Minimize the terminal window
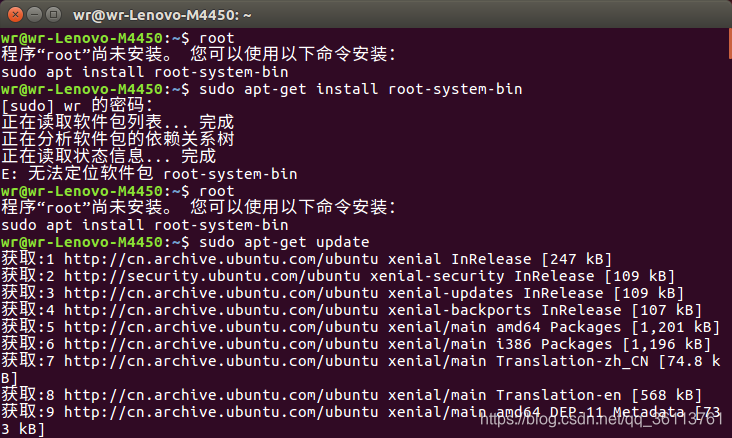Screen dimensions: 732x438 click(35, 14)
